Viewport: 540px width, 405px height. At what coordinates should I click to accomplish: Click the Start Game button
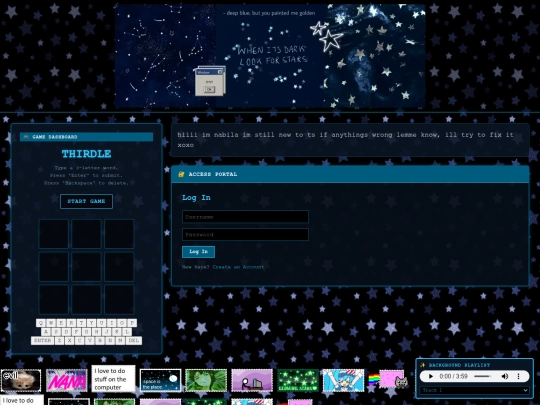(x=86, y=201)
